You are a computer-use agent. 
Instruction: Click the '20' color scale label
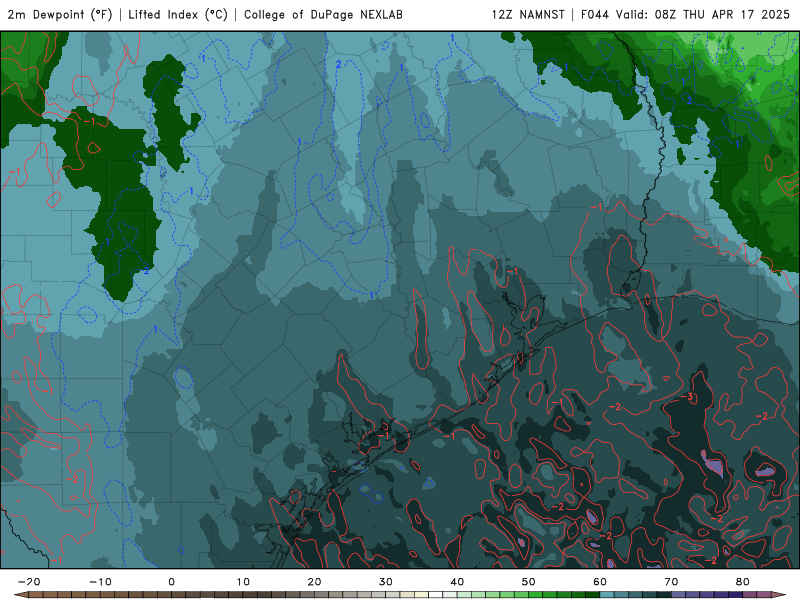coord(314,582)
